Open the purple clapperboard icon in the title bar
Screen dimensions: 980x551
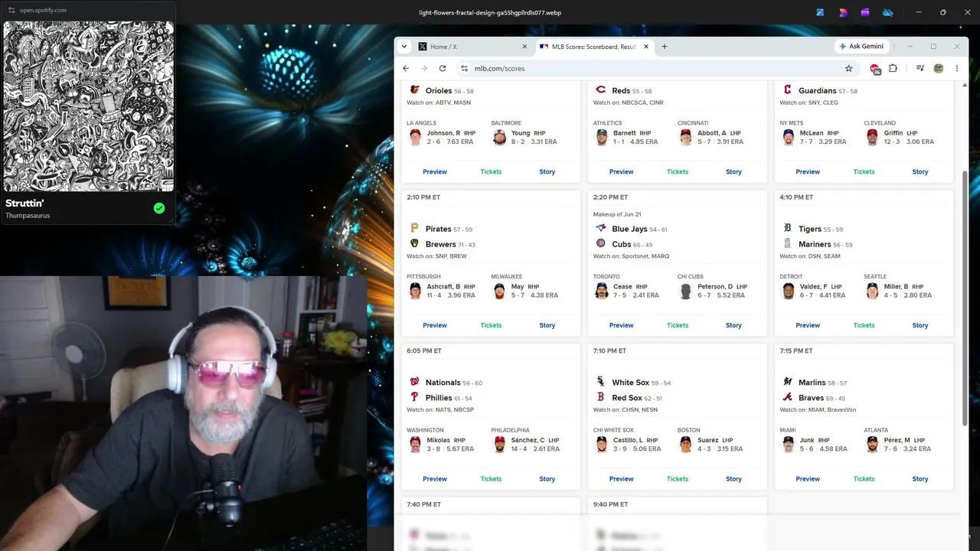pyautogui.click(x=865, y=12)
